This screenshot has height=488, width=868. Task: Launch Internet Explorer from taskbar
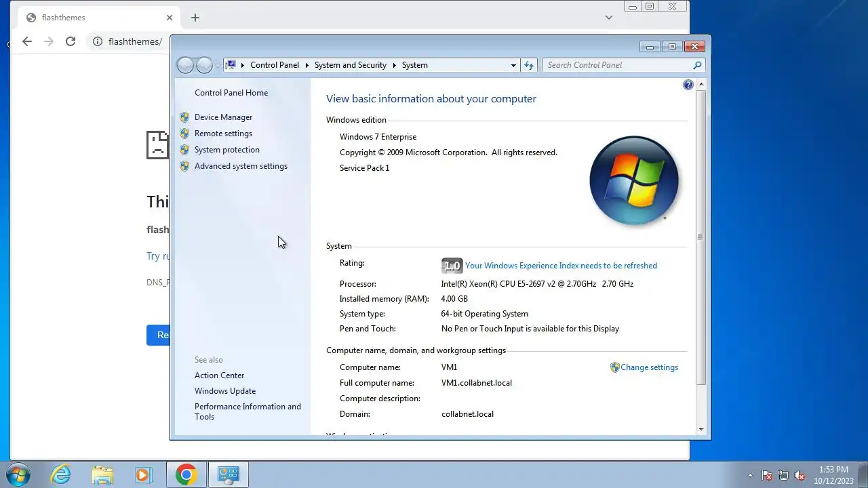pos(61,474)
